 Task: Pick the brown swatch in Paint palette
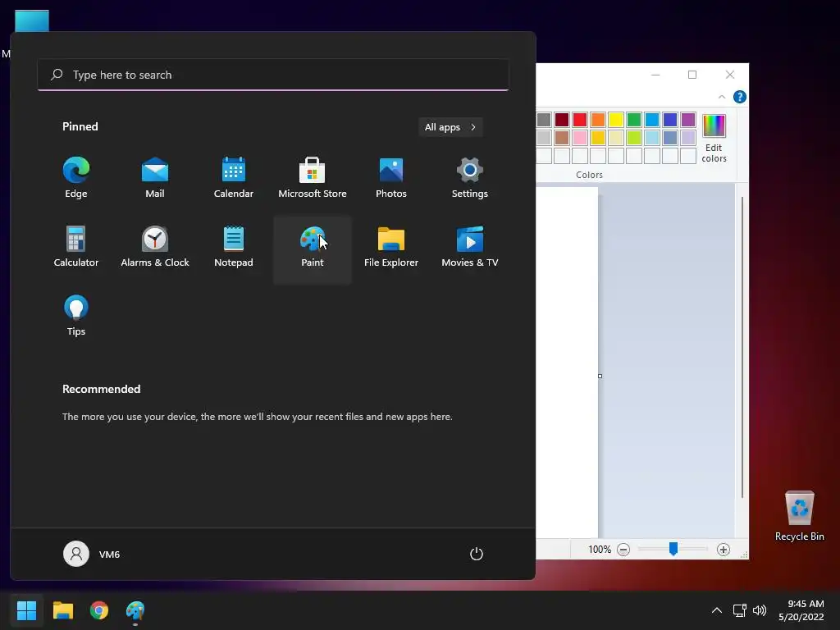coord(561,138)
